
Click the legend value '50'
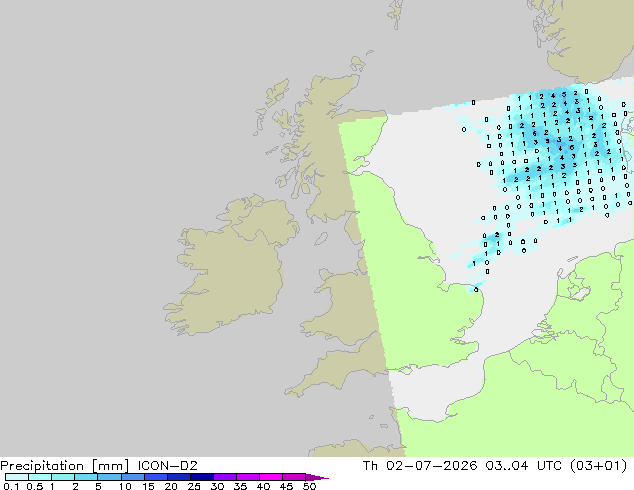click(309, 486)
